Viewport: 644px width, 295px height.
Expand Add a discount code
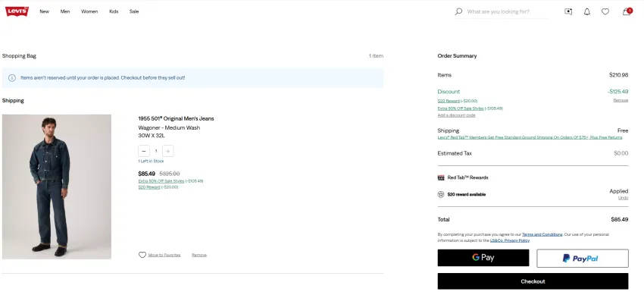[456, 115]
